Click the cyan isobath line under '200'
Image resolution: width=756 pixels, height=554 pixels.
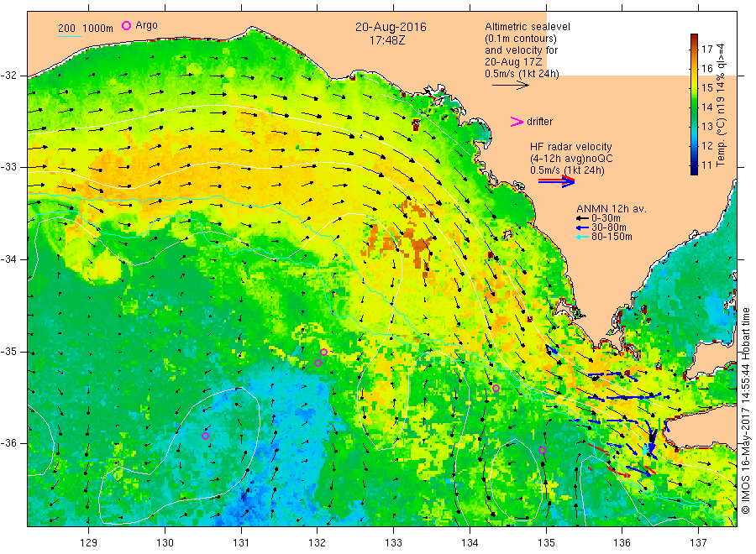[70, 36]
